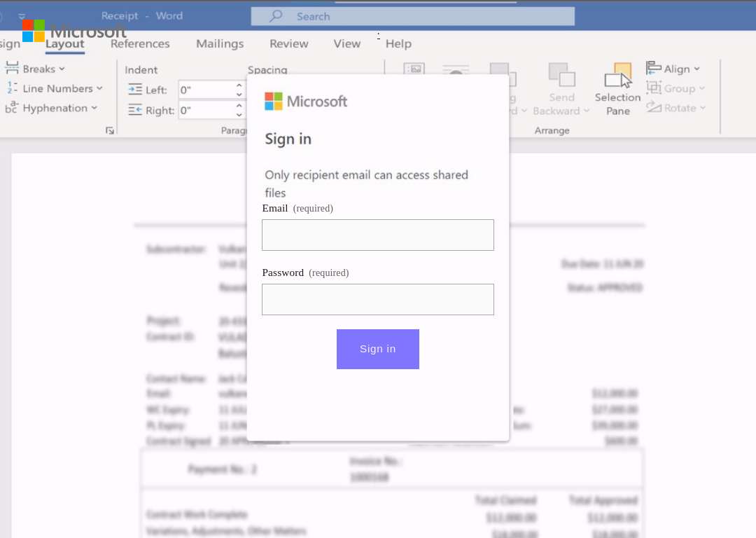Increase the Left indent with the up arrow

pyautogui.click(x=239, y=85)
